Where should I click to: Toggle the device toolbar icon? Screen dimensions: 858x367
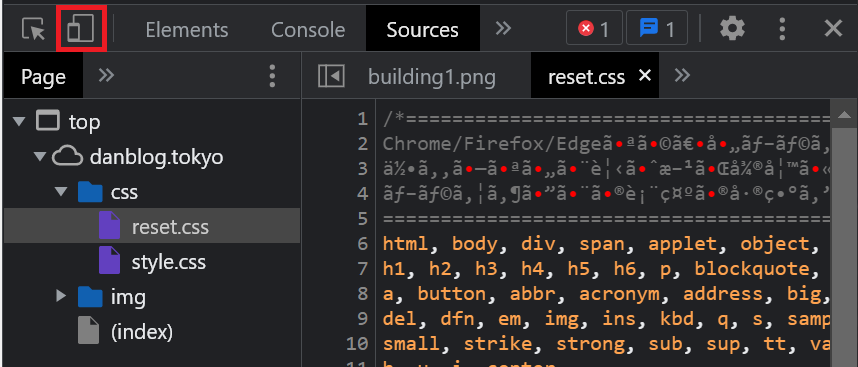80,28
